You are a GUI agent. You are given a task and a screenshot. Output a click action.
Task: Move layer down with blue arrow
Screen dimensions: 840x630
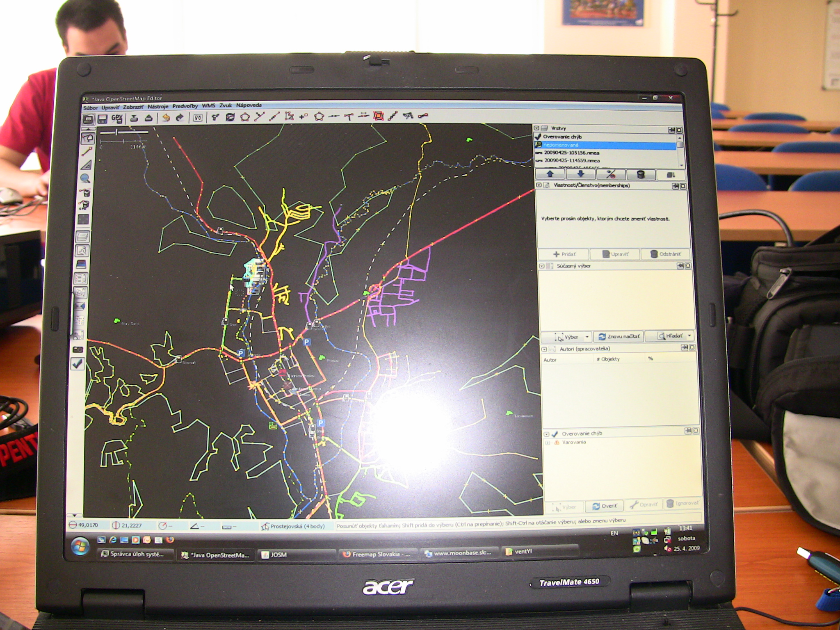coord(580,174)
